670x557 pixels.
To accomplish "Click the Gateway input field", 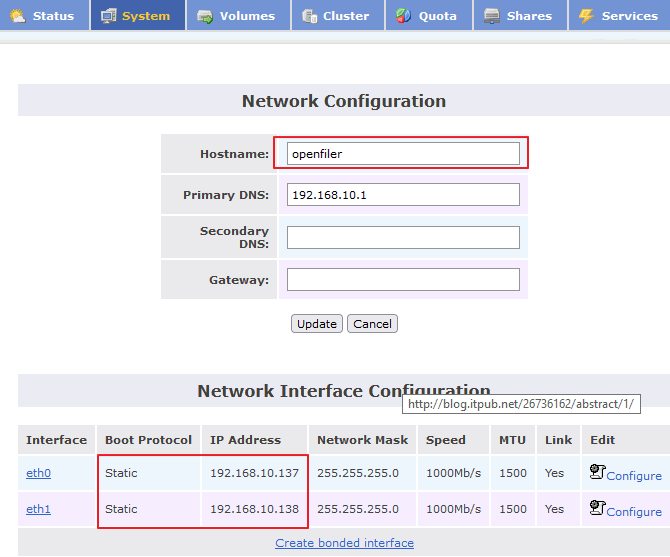I will click(403, 279).
